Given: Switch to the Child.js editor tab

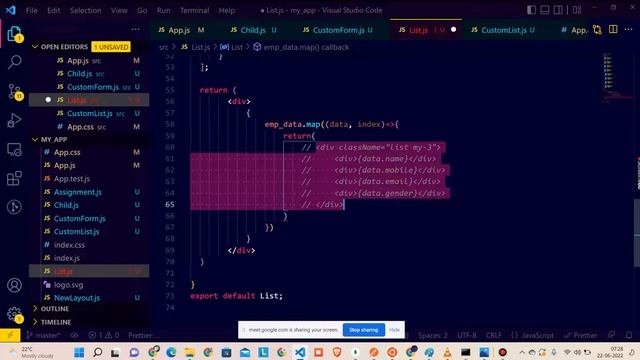Looking at the screenshot, I should [253, 30].
